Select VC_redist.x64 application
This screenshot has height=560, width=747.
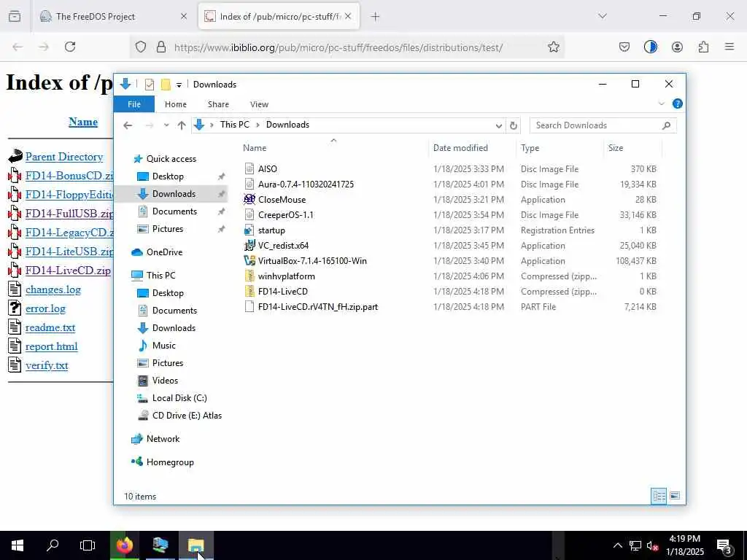pos(283,246)
